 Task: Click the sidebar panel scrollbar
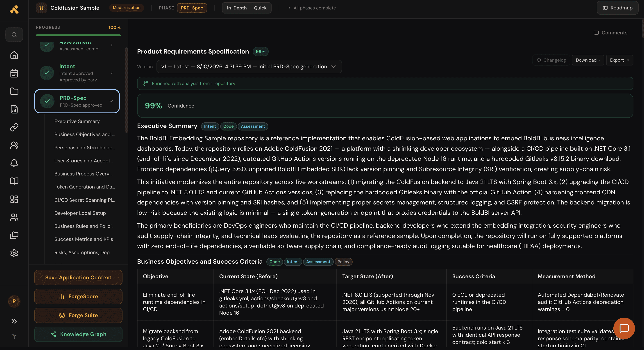pyautogui.click(x=127, y=90)
